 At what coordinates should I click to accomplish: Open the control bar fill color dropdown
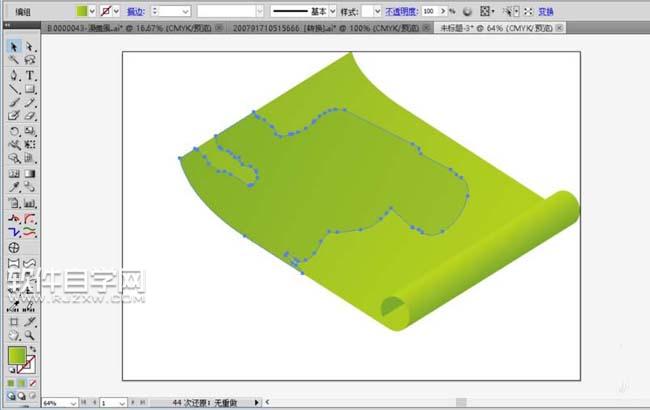coord(92,11)
